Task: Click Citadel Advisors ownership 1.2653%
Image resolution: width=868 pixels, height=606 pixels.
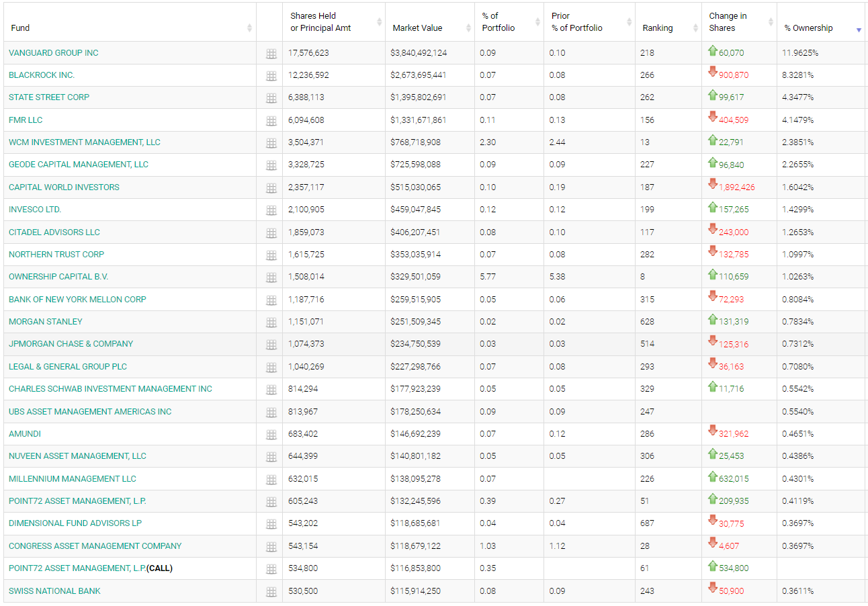Action: [798, 232]
